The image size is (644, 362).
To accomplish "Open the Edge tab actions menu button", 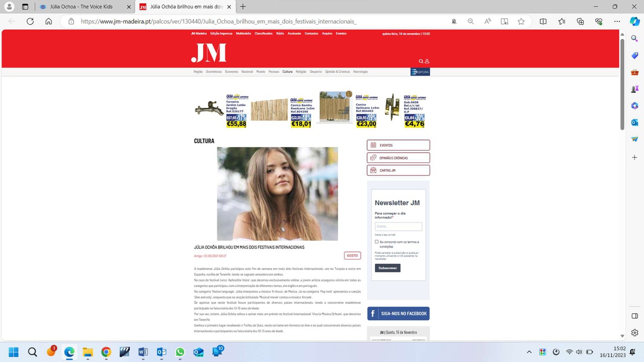I will pos(25,7).
